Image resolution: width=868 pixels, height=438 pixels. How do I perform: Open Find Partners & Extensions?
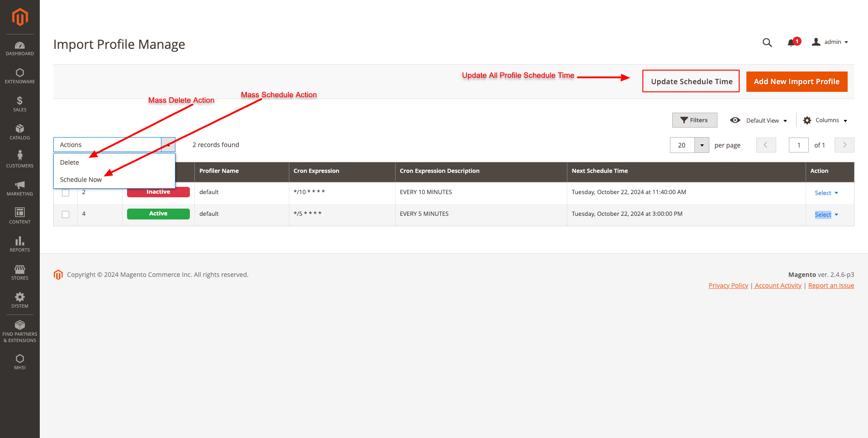(x=20, y=331)
